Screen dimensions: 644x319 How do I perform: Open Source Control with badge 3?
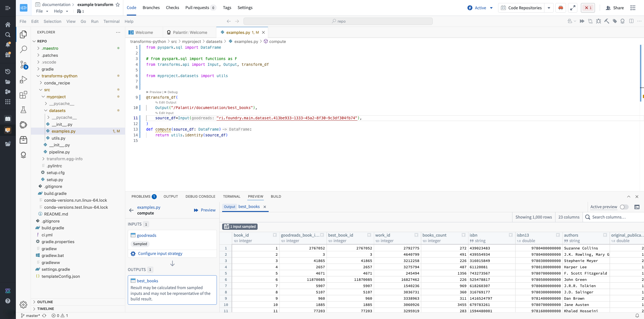(x=23, y=65)
